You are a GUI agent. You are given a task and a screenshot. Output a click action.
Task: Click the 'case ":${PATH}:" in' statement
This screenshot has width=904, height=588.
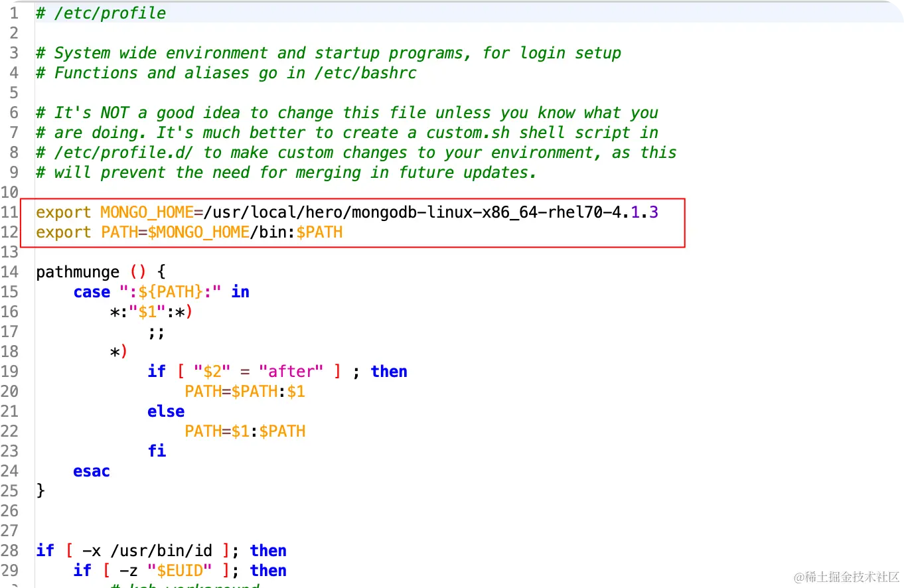161,292
